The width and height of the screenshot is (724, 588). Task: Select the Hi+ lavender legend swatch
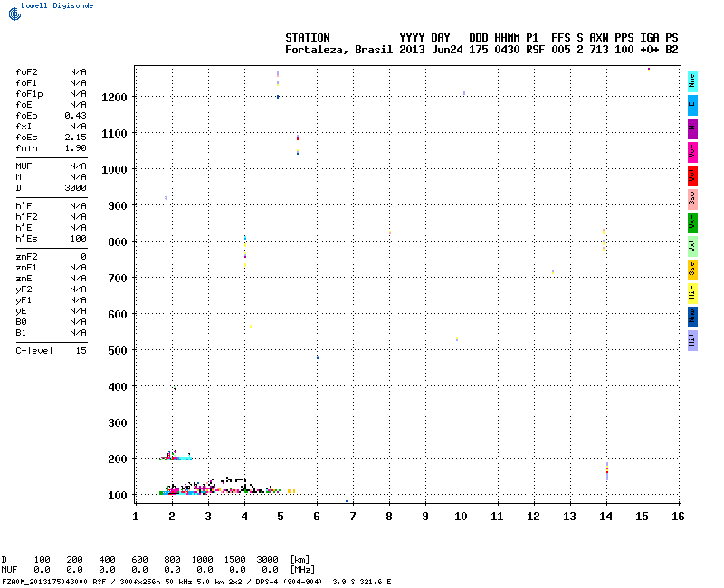(x=692, y=341)
